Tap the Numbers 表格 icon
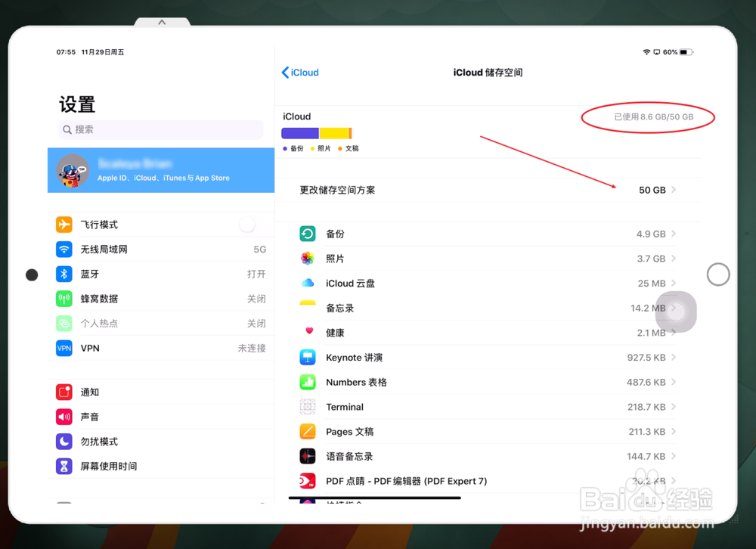 (x=308, y=382)
